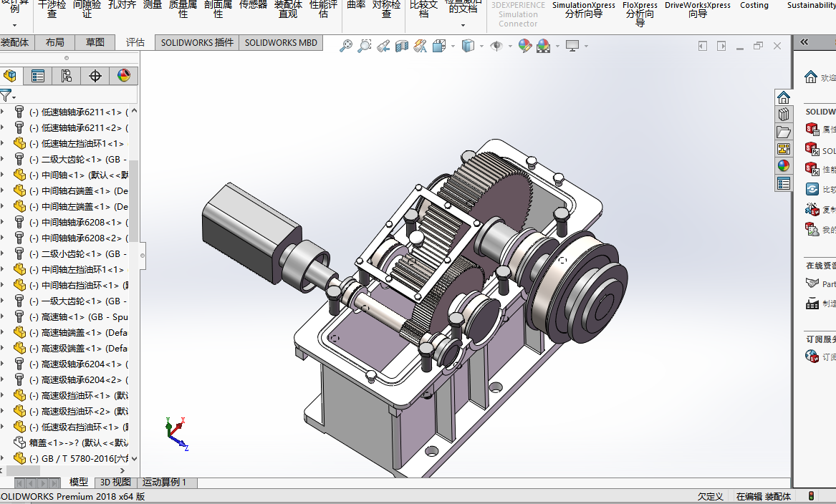This screenshot has width=836, height=504.
Task: Click the Part handshake icon
Action: (812, 283)
